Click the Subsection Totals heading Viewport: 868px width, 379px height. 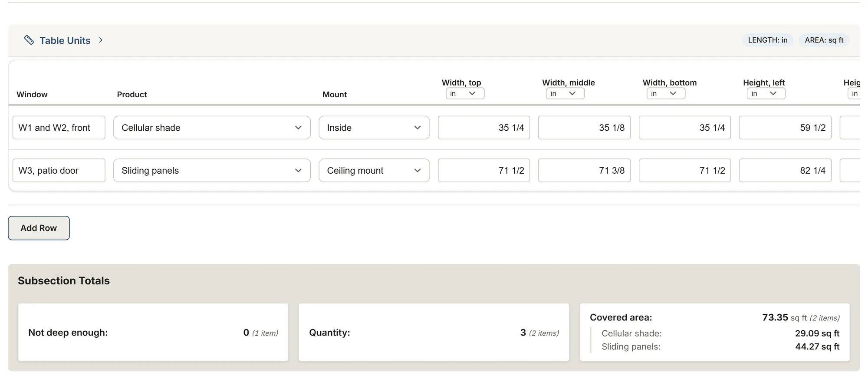coord(64,281)
